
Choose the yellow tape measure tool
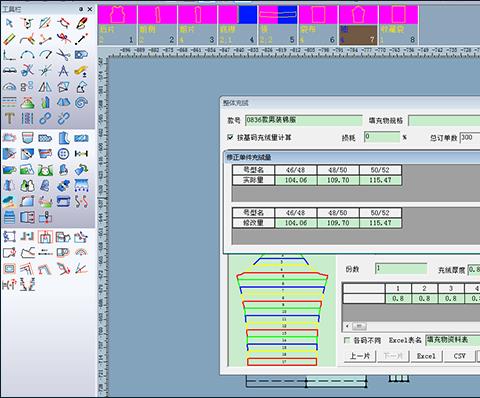(x=81, y=71)
